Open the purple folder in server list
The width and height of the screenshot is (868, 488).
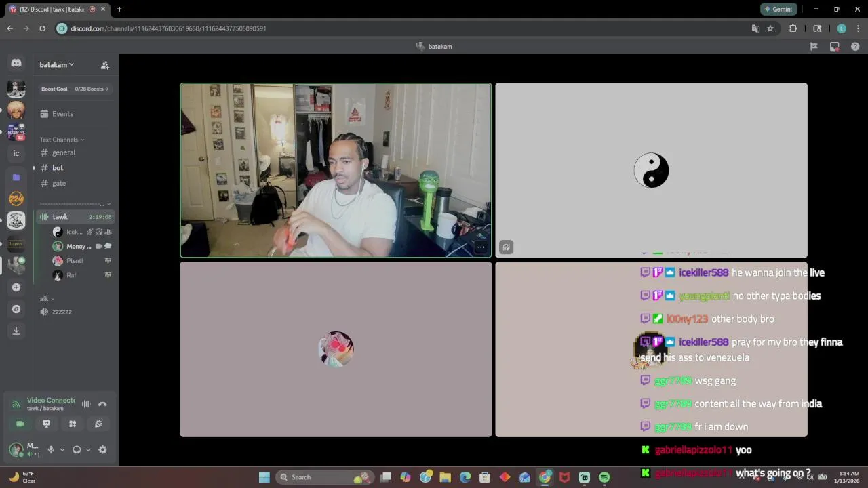[16, 177]
